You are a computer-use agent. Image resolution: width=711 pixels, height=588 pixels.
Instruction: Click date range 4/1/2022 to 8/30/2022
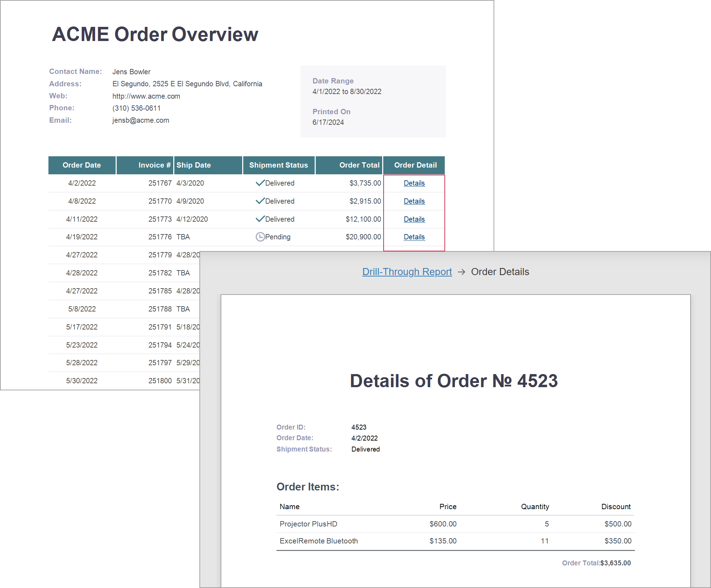(x=347, y=92)
